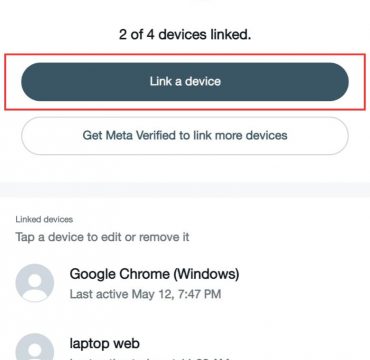Select the laptop web device name
Image resolution: width=370 pixels, height=360 pixels.
[104, 343]
